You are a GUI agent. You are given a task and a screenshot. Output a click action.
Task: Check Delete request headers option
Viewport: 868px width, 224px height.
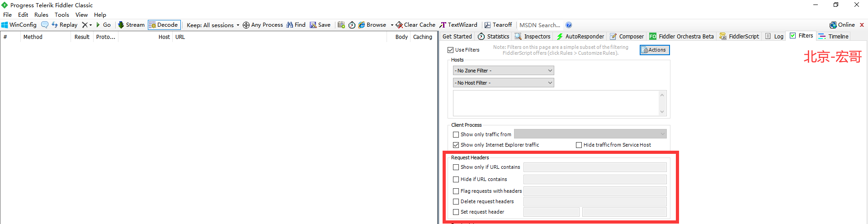coord(456,201)
